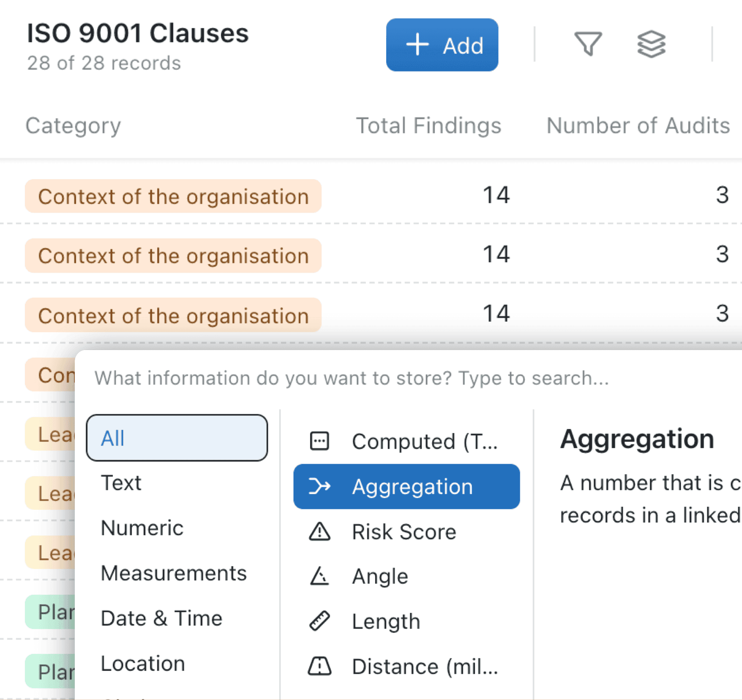
Task: Choose the Length field type
Action: coord(406,621)
